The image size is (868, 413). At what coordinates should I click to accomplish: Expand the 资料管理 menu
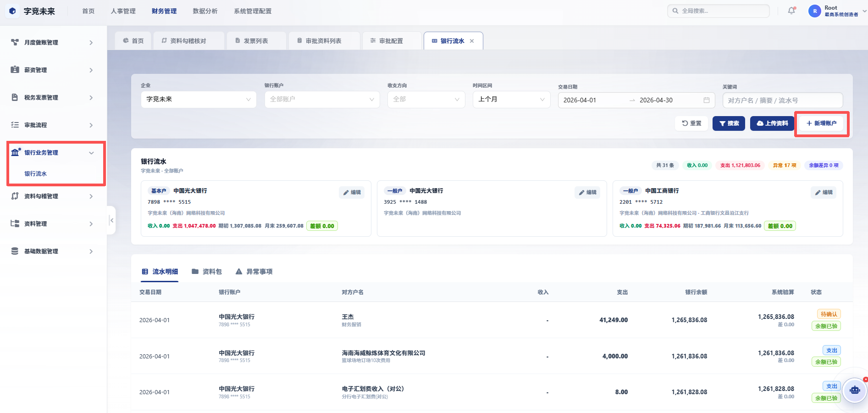[x=91, y=224]
